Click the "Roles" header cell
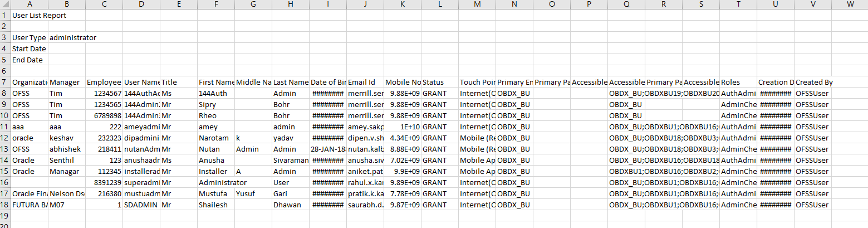 [x=738, y=82]
